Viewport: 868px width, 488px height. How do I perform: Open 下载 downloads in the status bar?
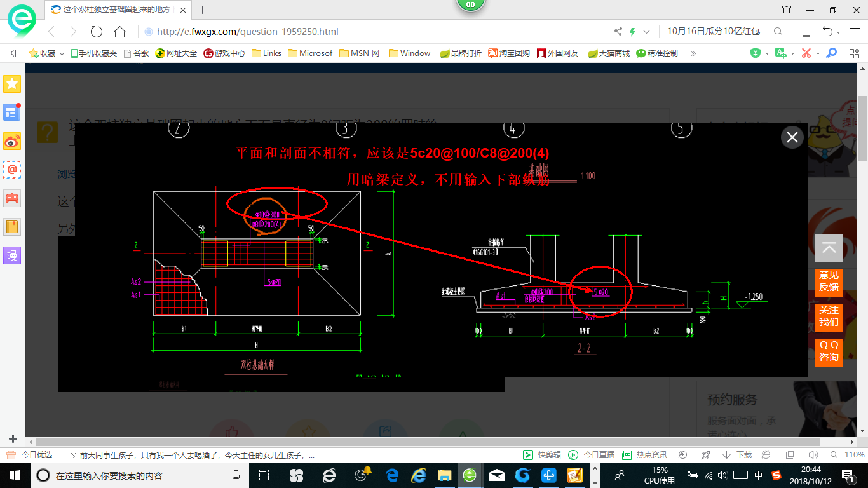pyautogui.click(x=737, y=455)
